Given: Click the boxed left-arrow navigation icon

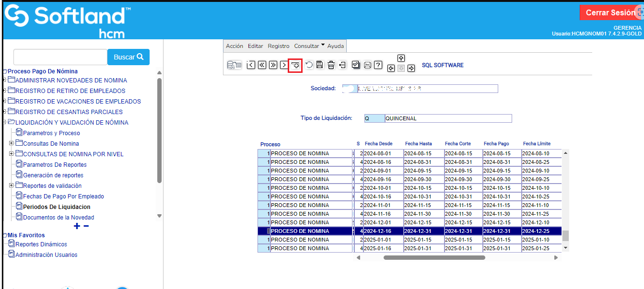Looking at the screenshot, I should 391,69.
